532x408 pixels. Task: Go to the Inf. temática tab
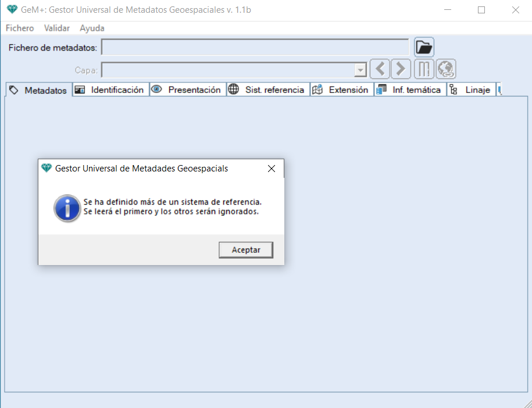click(x=410, y=90)
